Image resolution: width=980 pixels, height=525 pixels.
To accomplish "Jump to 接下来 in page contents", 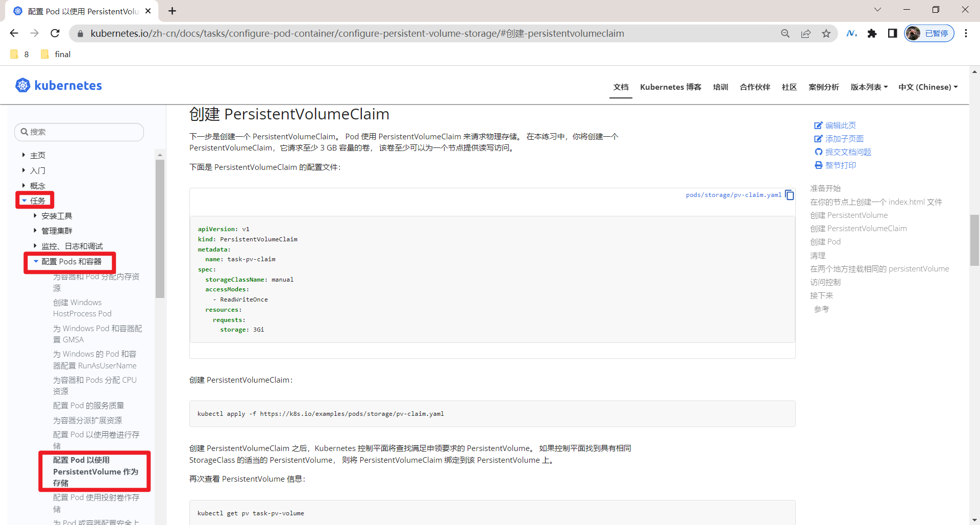I will click(822, 295).
